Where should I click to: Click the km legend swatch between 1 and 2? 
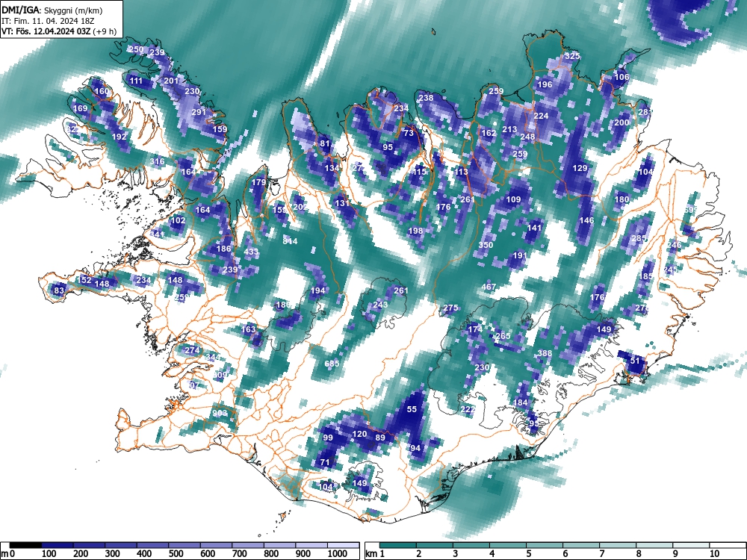point(398,545)
